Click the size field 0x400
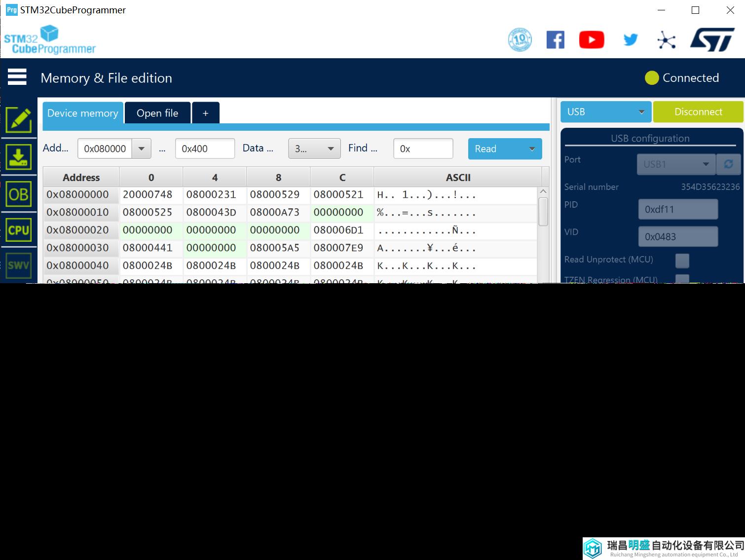This screenshot has height=560, width=745. [205, 149]
